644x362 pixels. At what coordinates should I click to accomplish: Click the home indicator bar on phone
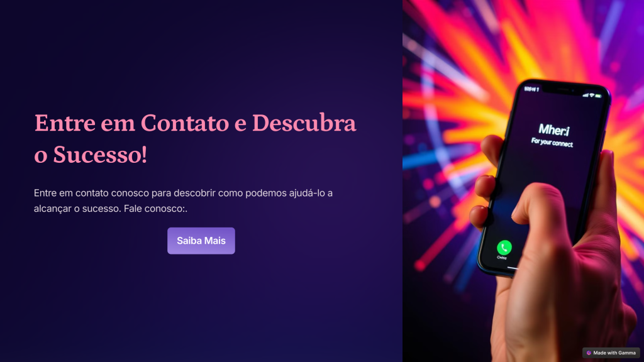pos(513,268)
